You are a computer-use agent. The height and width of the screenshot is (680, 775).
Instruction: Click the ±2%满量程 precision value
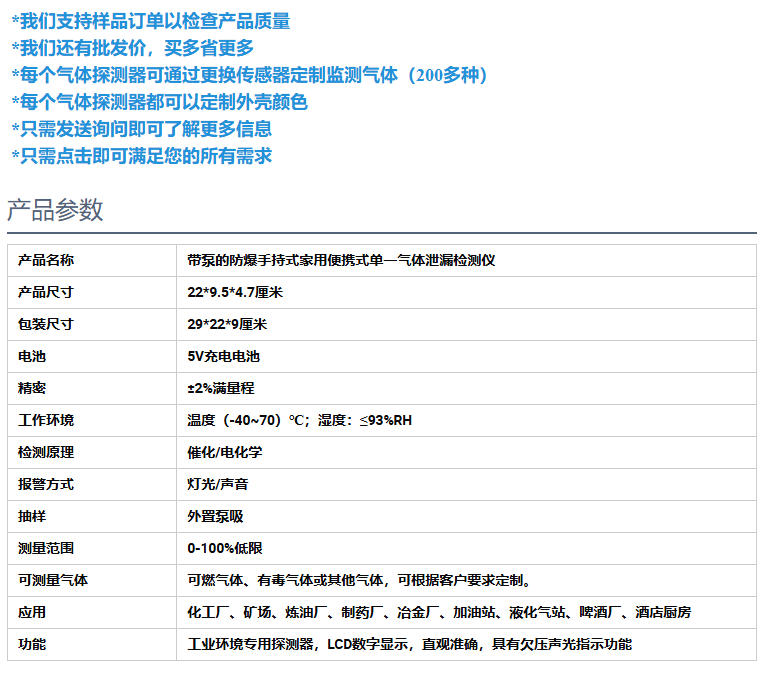pos(222,388)
